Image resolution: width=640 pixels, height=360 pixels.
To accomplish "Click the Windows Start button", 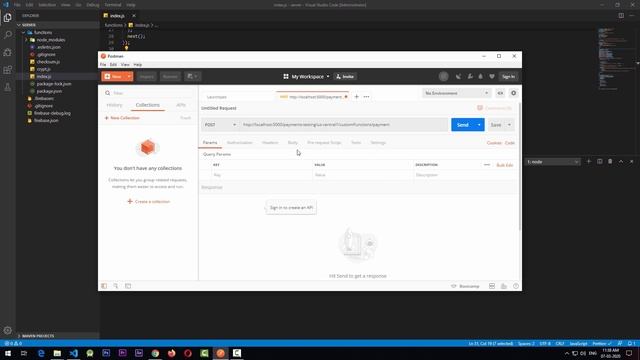I will [x=8, y=353].
